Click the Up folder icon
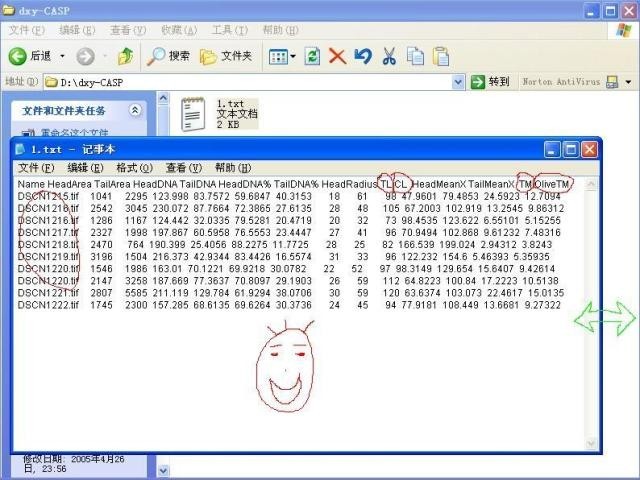This screenshot has height=480, width=640. [x=125, y=56]
